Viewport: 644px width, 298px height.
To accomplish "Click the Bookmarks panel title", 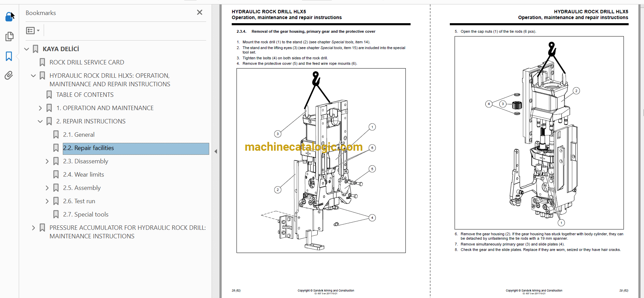I will [x=41, y=13].
